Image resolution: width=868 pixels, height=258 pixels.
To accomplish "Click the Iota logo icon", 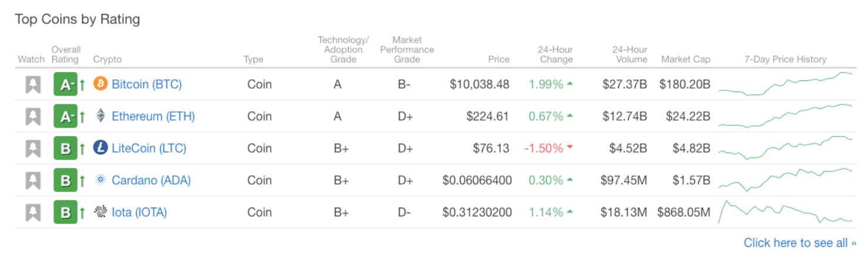I will point(100,212).
